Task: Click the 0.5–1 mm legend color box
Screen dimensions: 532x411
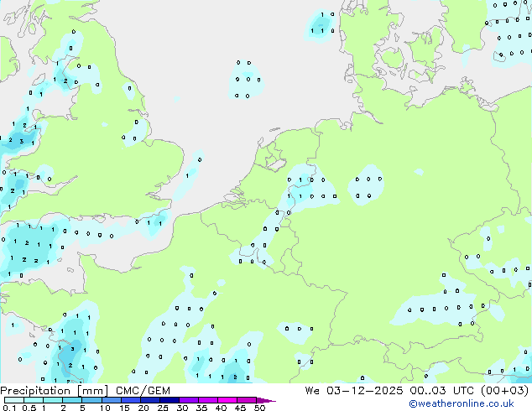Action: click(34, 400)
